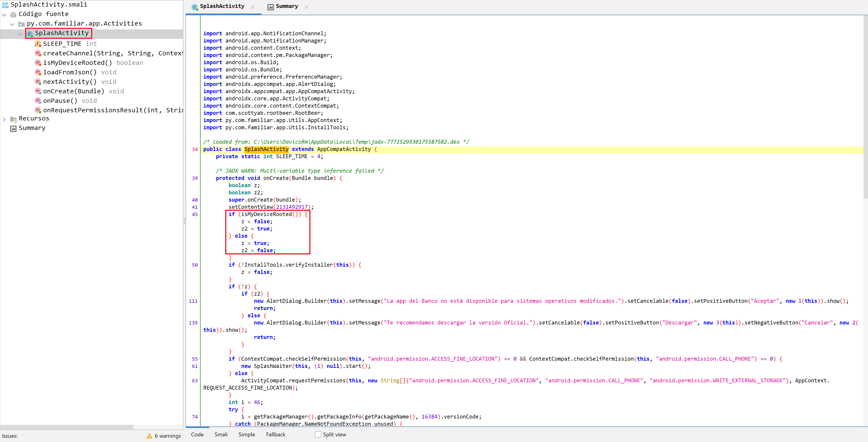Image resolution: width=868 pixels, height=442 pixels.
Task: Collapse the py.com.familiar.app.Activities package
Action: (12, 24)
